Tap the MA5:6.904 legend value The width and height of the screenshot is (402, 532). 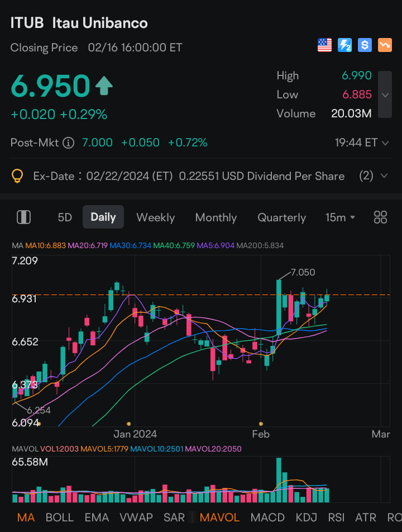[x=216, y=245]
